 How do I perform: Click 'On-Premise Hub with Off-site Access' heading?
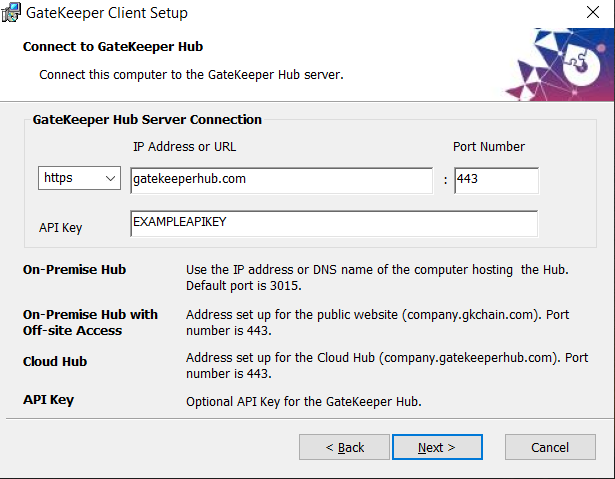[90, 322]
